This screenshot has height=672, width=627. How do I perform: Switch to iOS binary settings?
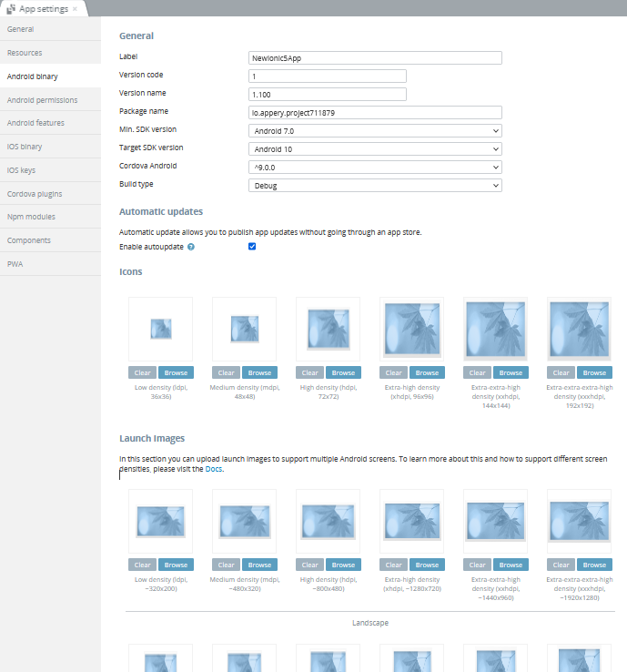[51, 147]
